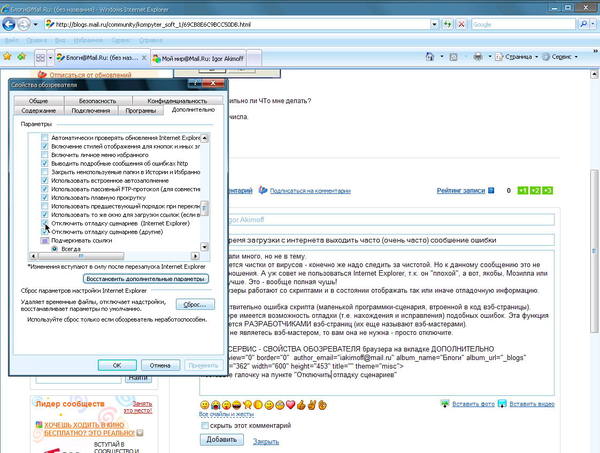Open the Сервис menu in the command bar
This screenshot has height=453, width=600.
click(560, 57)
